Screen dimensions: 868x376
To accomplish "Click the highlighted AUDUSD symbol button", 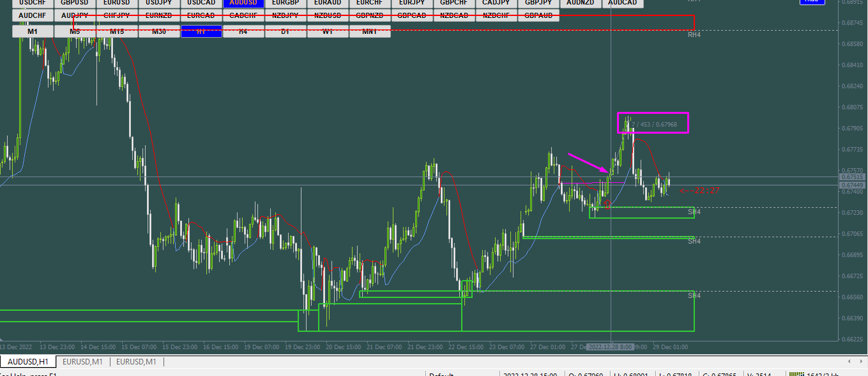I will pos(243,3).
